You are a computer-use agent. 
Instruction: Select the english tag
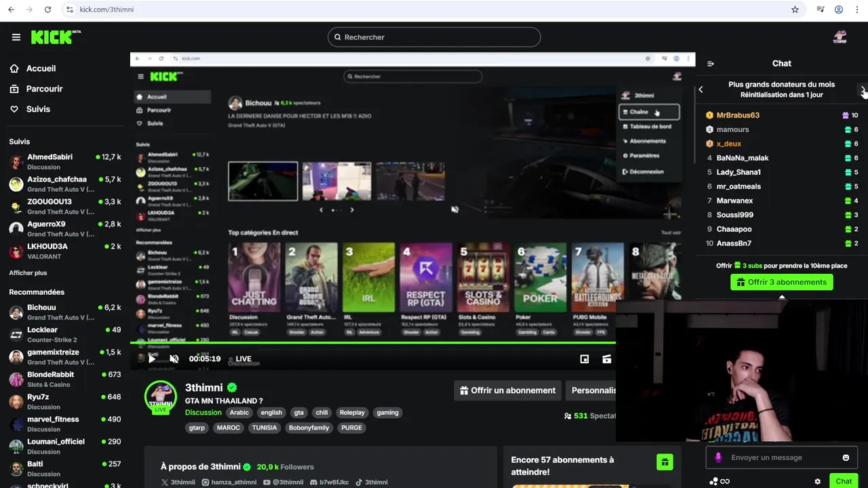[271, 413]
